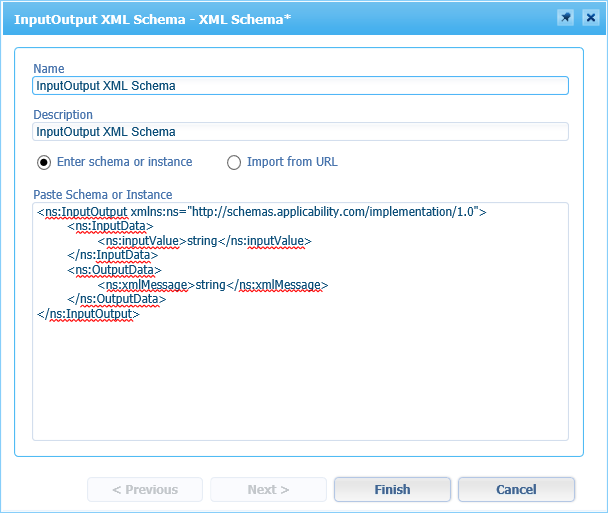Click the Description field label
The height and width of the screenshot is (513, 608).
(x=63, y=115)
